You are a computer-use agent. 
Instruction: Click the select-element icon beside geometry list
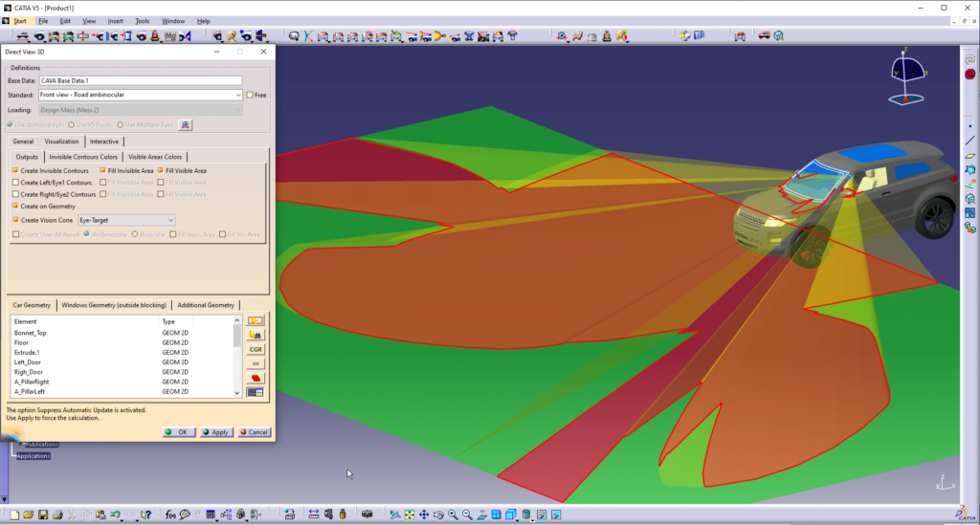(255, 320)
